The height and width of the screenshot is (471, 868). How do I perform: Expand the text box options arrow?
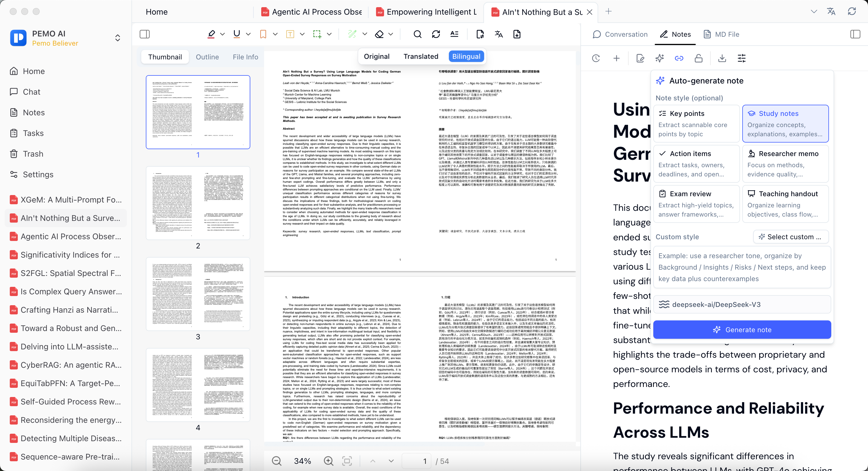click(x=302, y=34)
